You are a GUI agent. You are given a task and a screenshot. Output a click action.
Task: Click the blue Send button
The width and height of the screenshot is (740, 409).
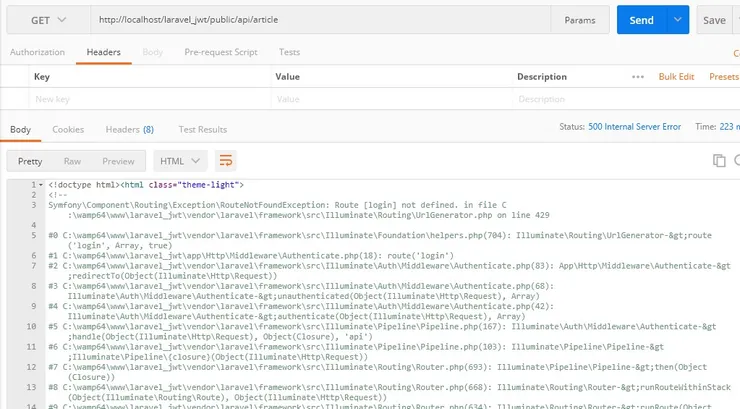[x=641, y=20]
